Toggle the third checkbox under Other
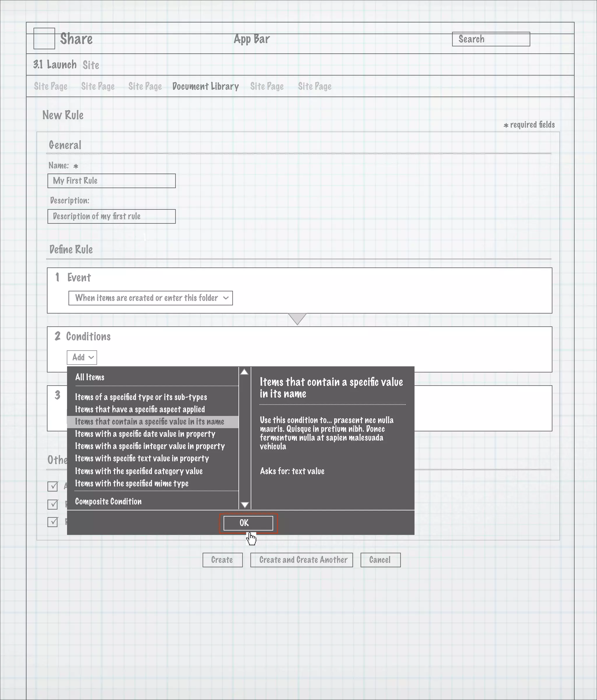Screen dimensions: 597x700 pyautogui.click(x=53, y=522)
